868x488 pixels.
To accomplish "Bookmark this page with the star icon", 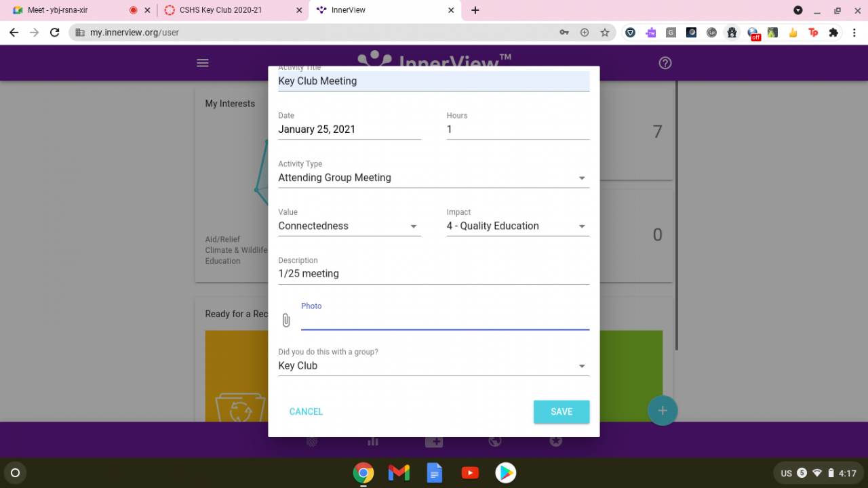I will (605, 33).
